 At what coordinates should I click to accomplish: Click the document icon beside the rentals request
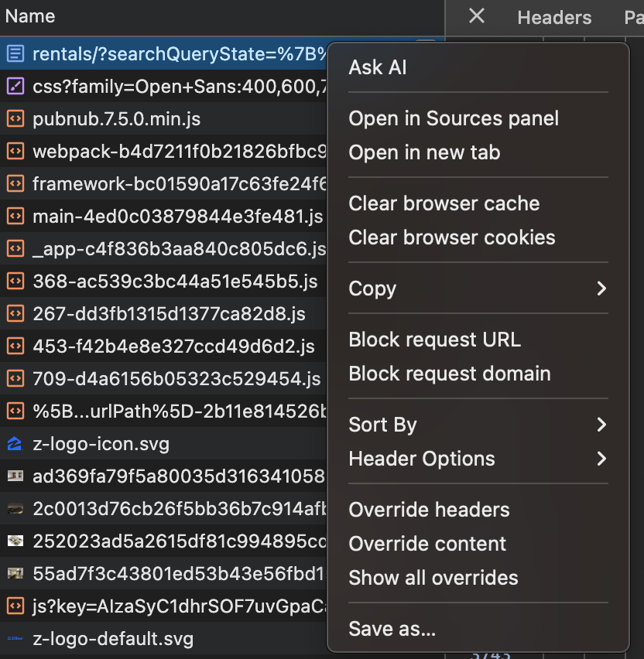(x=15, y=53)
